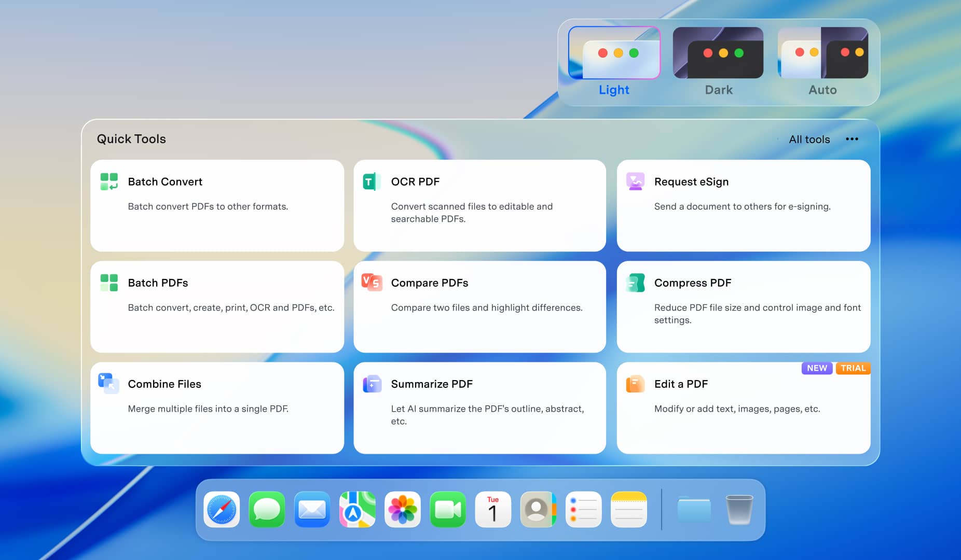
Task: Click the Compress PDF green icon
Action: [635, 283]
